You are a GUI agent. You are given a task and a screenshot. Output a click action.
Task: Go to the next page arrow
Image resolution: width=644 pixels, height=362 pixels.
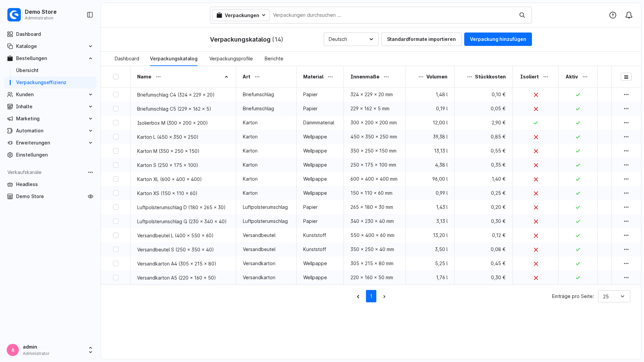click(384, 297)
